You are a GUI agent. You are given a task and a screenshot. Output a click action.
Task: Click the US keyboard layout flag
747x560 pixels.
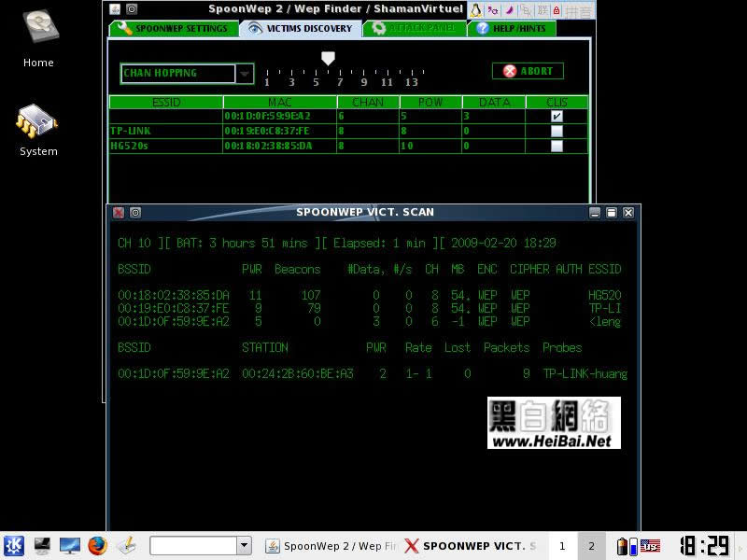pos(650,546)
